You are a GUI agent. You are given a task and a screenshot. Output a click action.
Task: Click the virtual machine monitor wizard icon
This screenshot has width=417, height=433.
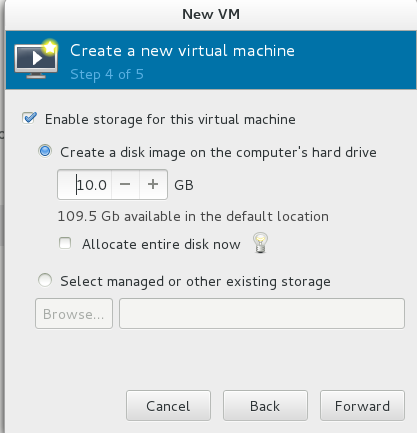pyautogui.click(x=36, y=59)
